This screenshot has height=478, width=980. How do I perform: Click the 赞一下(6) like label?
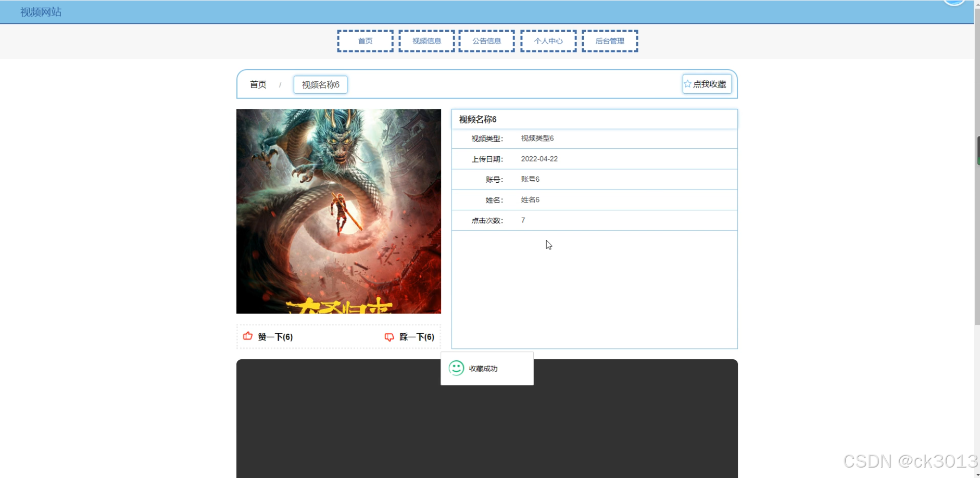pyautogui.click(x=275, y=337)
